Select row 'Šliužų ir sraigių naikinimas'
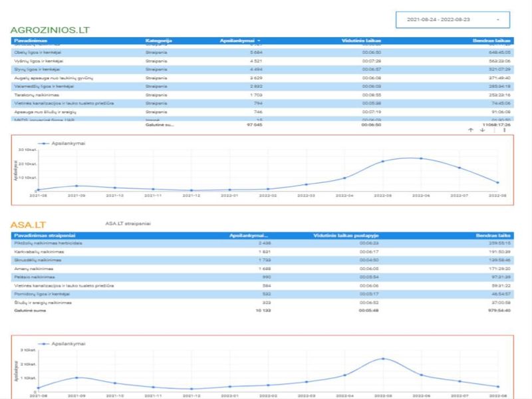 point(262,303)
